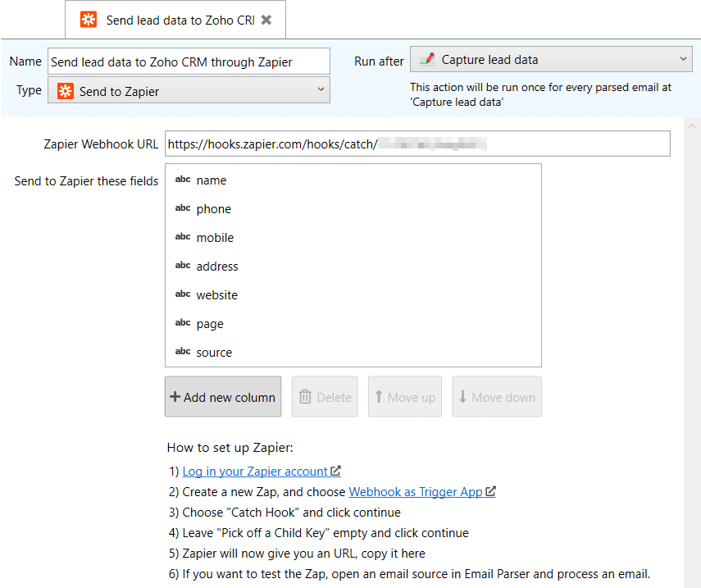This screenshot has width=701, height=588.
Task: Click the Zapier Webhook URL field
Action: [417, 144]
